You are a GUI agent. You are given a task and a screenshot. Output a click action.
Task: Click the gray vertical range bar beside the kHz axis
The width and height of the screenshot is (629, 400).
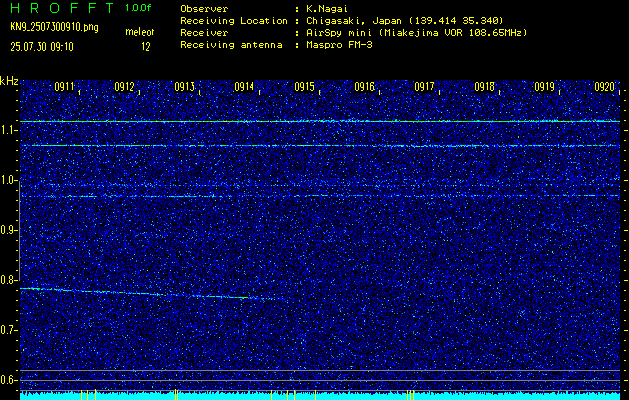tap(20, 230)
